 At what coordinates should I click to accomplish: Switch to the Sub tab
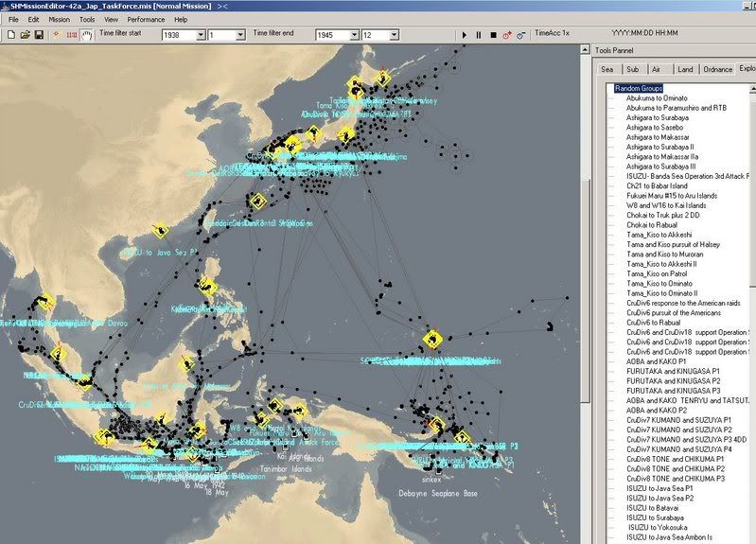coord(633,69)
